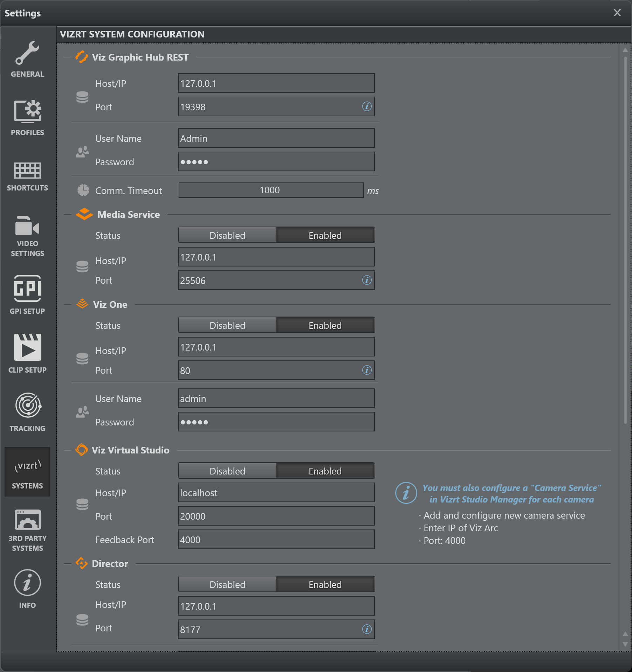This screenshot has width=632, height=672.
Task: Click the Director database icon
Action: click(82, 620)
